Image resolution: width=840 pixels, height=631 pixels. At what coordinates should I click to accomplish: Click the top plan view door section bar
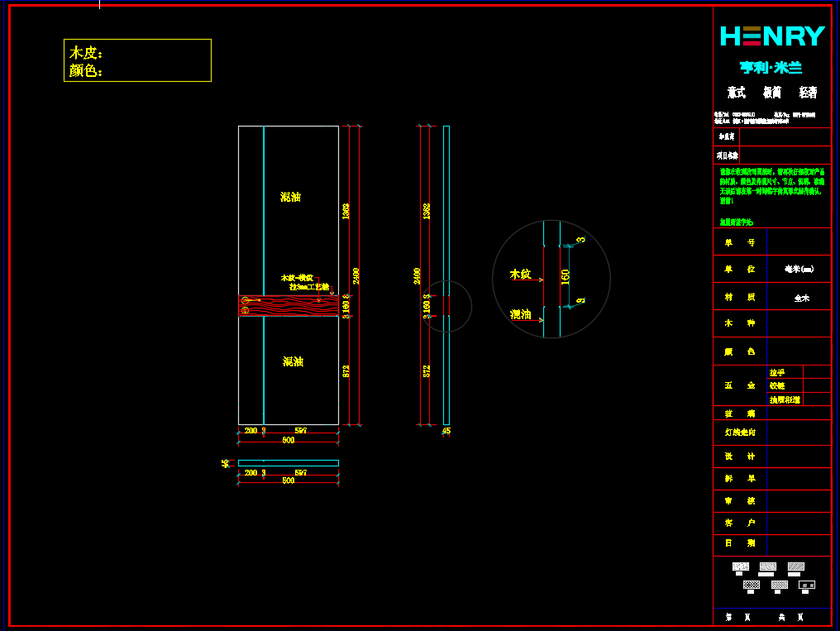click(x=289, y=463)
